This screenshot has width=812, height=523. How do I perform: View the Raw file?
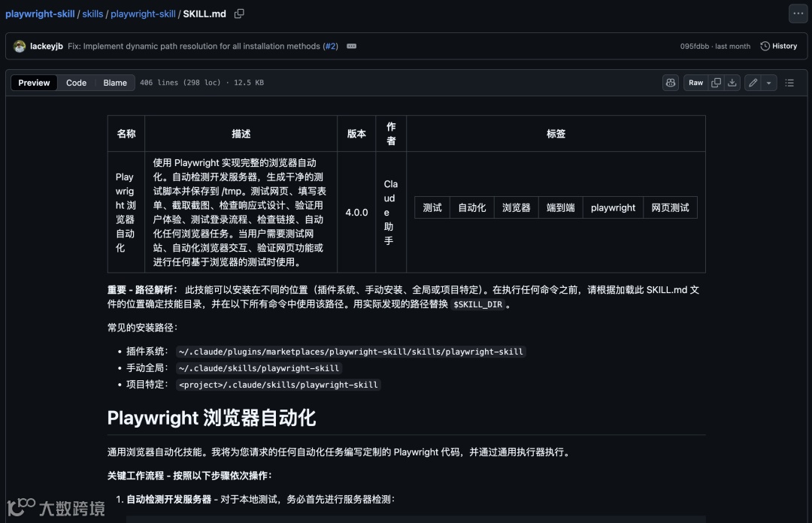coord(695,83)
